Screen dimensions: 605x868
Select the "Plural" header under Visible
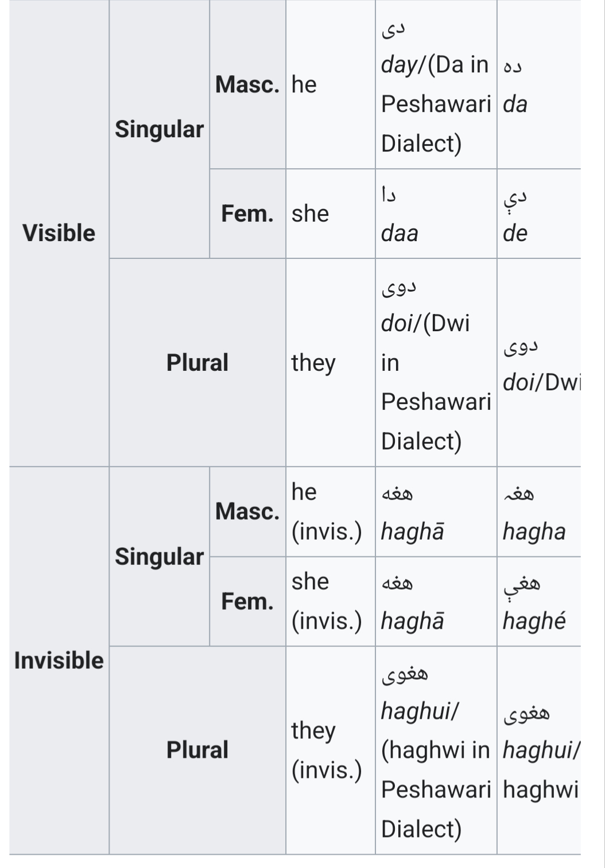pyautogui.click(x=197, y=362)
